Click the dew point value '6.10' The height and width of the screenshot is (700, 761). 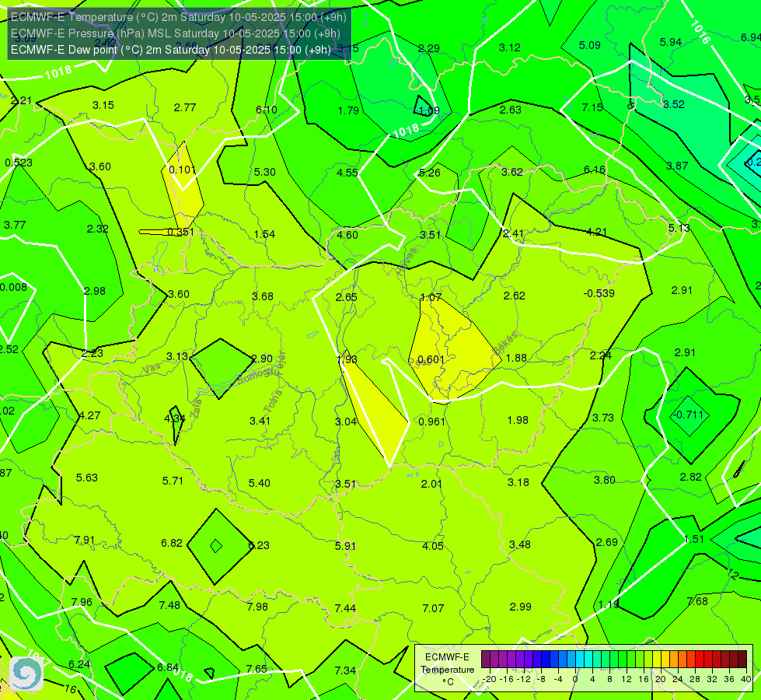tap(267, 110)
